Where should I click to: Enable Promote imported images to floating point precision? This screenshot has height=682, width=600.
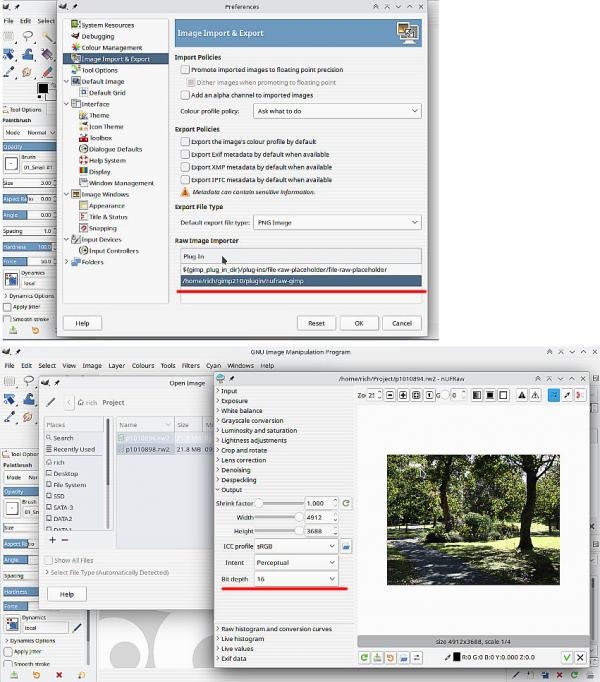tap(185, 70)
